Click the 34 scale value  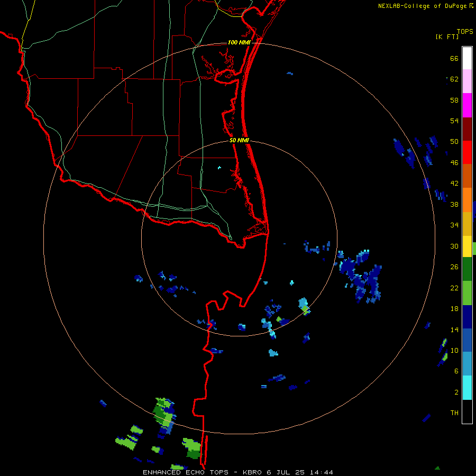click(x=454, y=225)
